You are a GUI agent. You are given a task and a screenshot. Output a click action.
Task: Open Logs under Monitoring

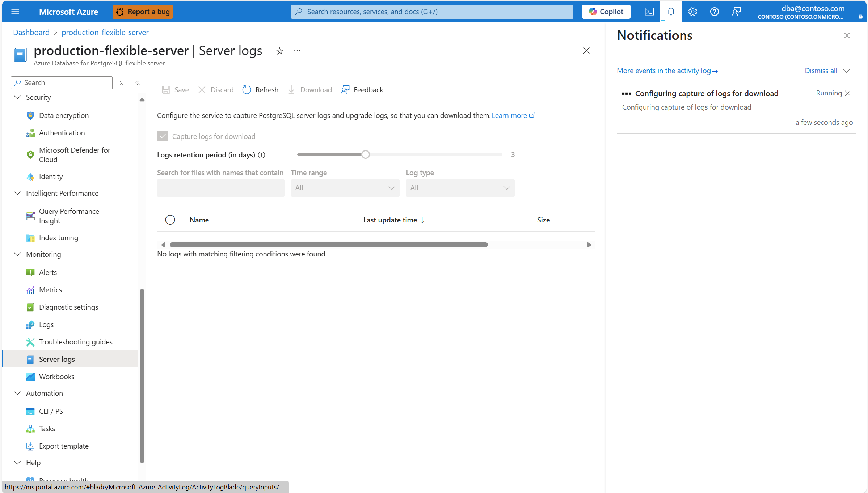point(46,324)
